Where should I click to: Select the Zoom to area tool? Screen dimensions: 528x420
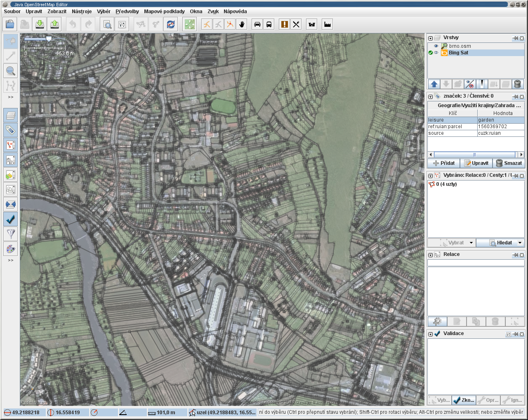tap(11, 71)
